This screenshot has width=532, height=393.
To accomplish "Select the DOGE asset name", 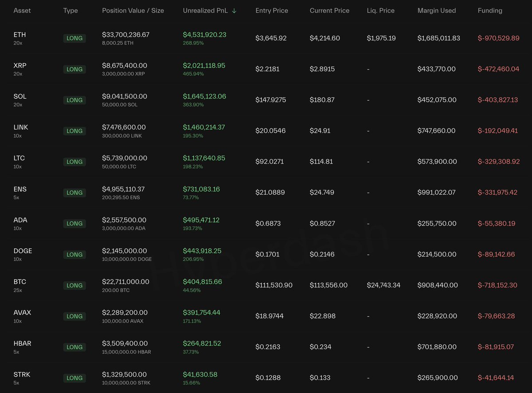I will [23, 251].
